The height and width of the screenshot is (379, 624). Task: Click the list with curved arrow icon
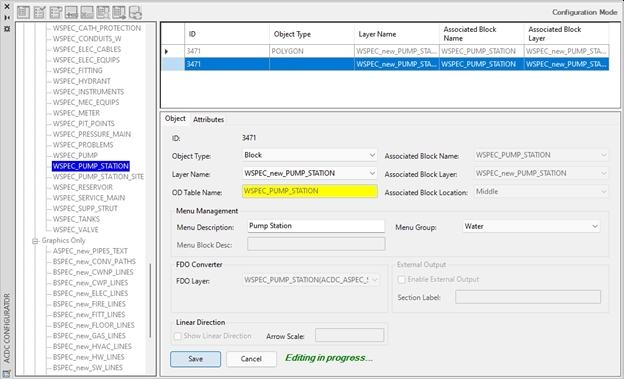pos(55,12)
